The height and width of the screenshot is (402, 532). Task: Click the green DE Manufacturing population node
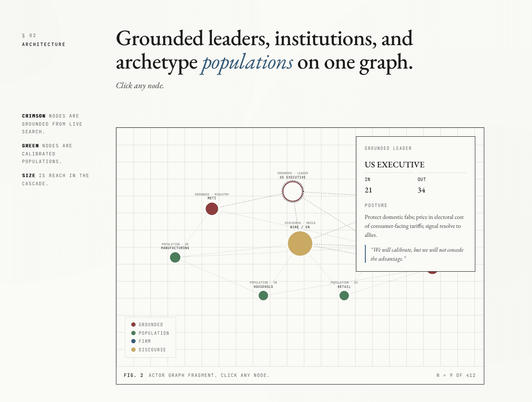175,257
